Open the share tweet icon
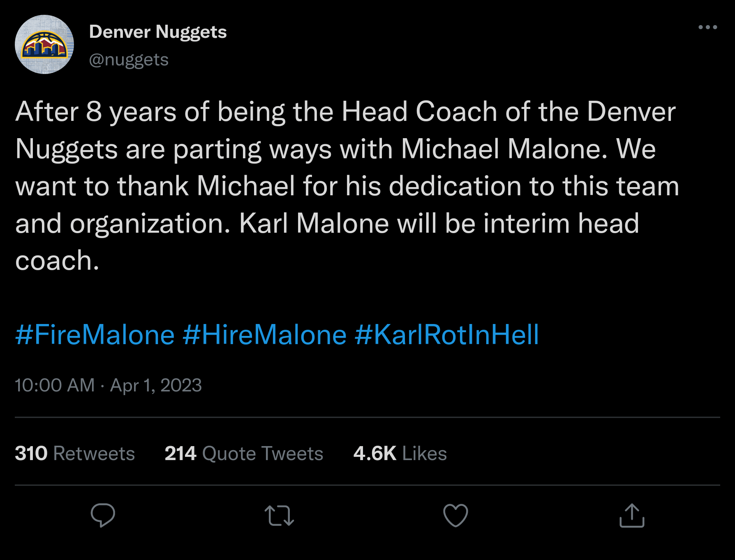 click(632, 515)
